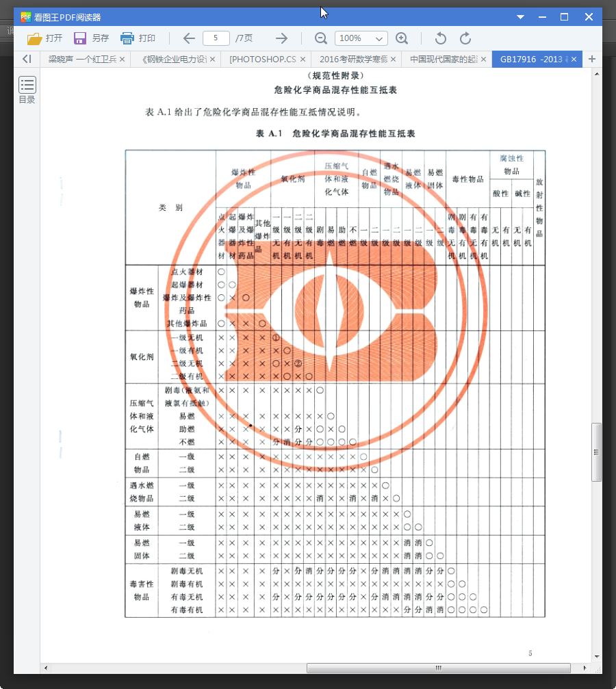The image size is (616, 689).
Task: Close the 2016考研数学寒假 tab
Action: pos(394,60)
